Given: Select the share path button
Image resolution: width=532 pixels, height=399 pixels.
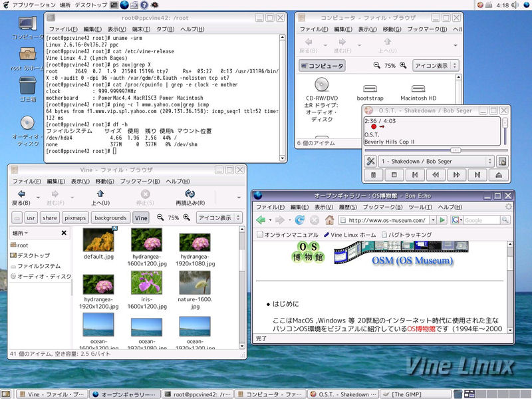Looking at the screenshot, I should tap(49, 218).
